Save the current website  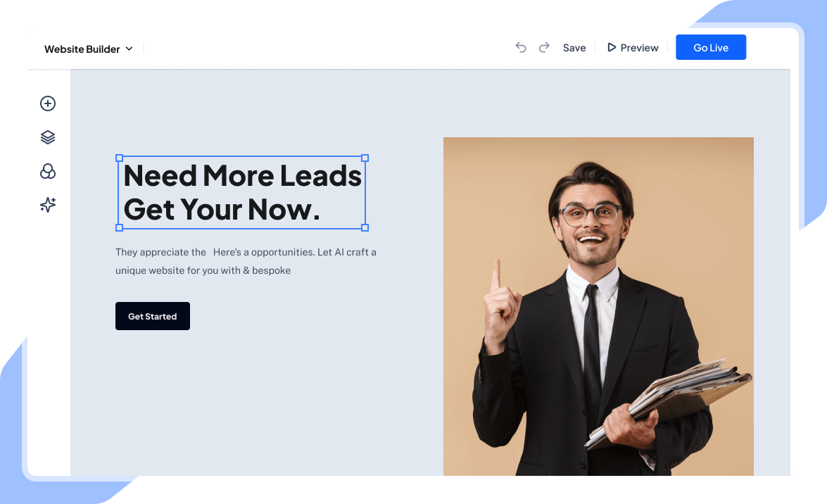pos(574,48)
